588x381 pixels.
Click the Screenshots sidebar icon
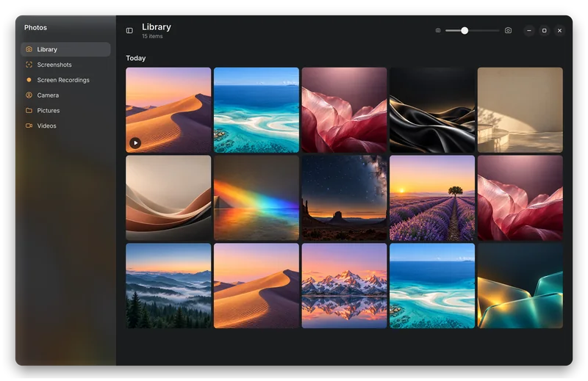point(29,65)
